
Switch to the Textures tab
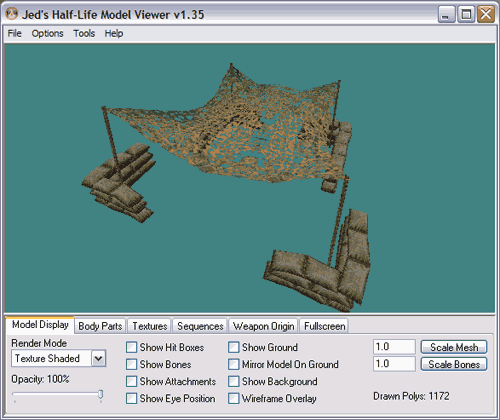150,326
